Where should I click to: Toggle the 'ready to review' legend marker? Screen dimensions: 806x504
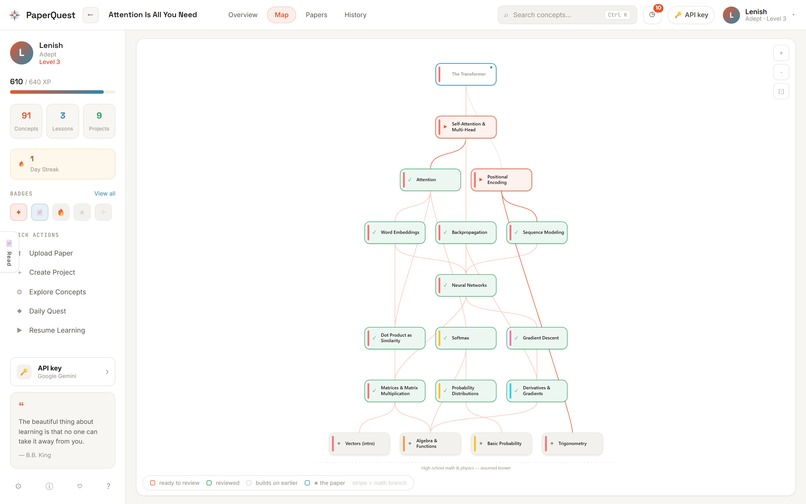click(x=153, y=483)
